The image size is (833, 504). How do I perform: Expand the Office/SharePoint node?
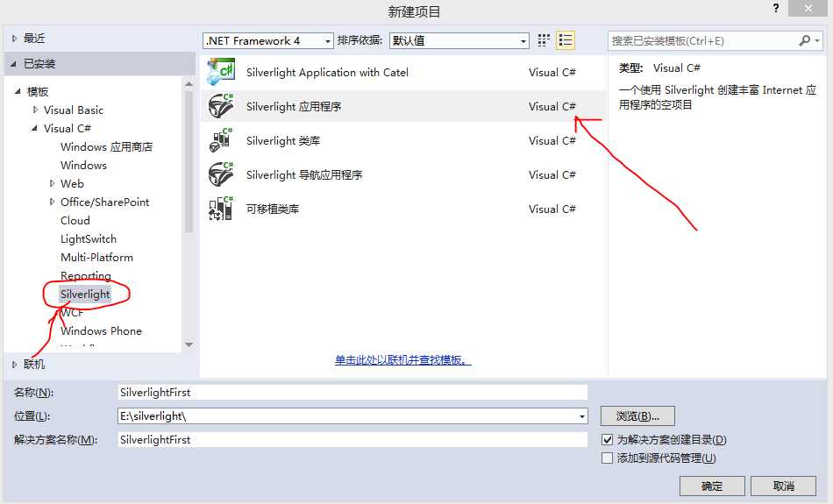(52, 202)
